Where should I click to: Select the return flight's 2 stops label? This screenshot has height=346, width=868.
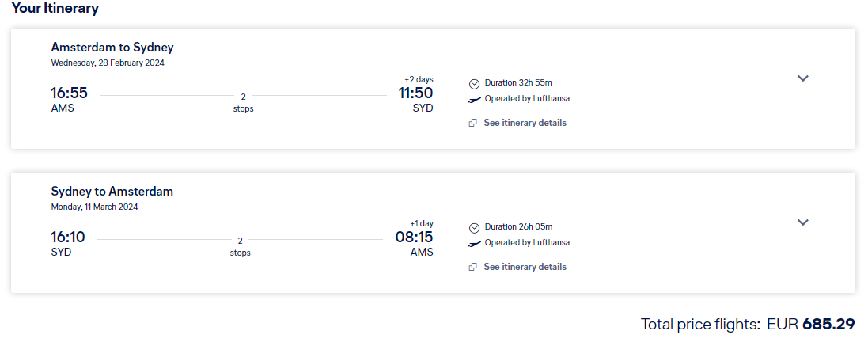241,246
